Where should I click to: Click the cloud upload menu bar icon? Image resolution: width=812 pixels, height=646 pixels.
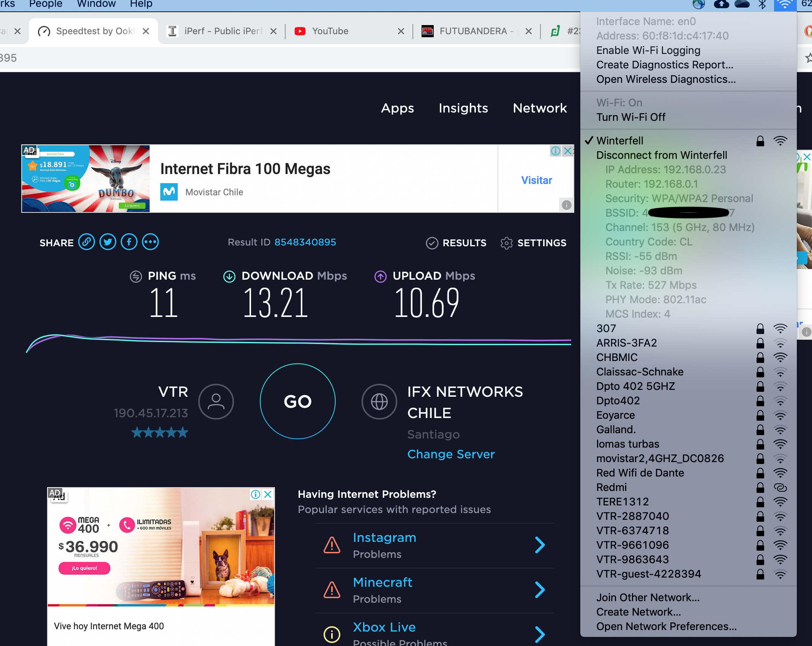[x=721, y=4]
